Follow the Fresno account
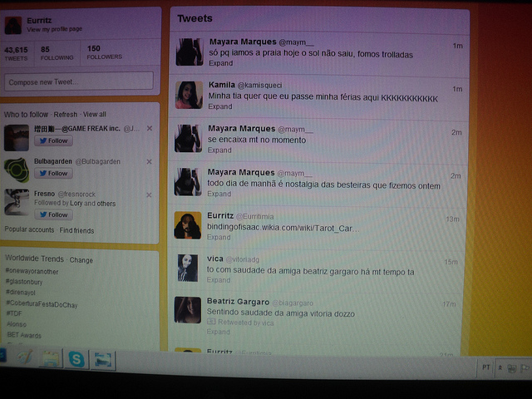This screenshot has height=399, width=532. coord(53,214)
